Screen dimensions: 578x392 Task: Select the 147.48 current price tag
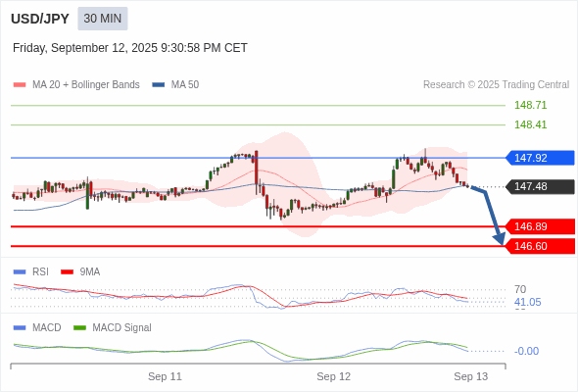coord(540,186)
